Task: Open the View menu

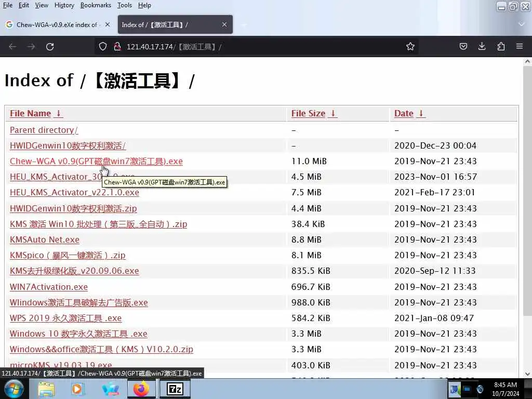Action: 42,5
